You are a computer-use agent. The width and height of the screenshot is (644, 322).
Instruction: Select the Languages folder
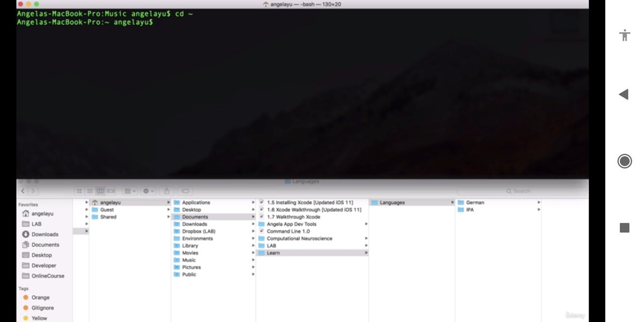413,203
